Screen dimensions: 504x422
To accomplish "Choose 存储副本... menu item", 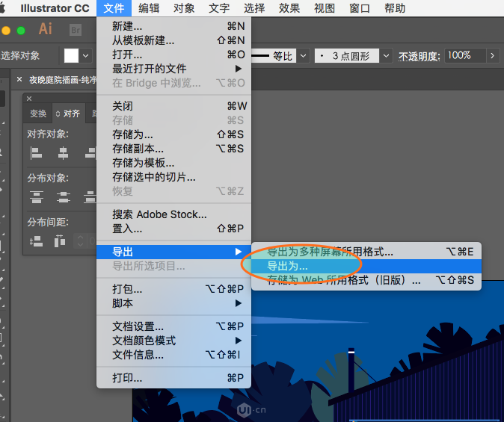I will point(173,149).
